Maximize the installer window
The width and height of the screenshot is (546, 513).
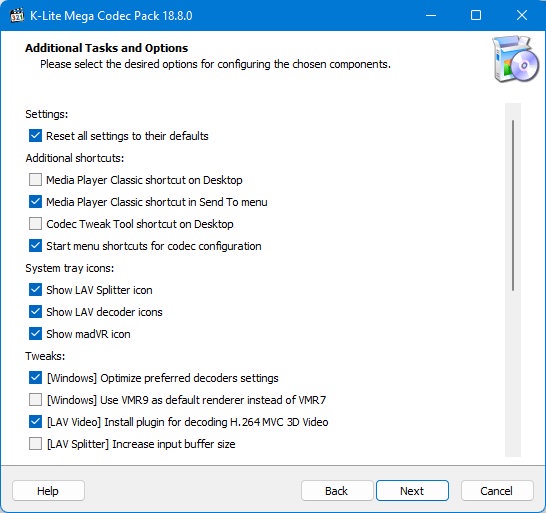[476, 15]
